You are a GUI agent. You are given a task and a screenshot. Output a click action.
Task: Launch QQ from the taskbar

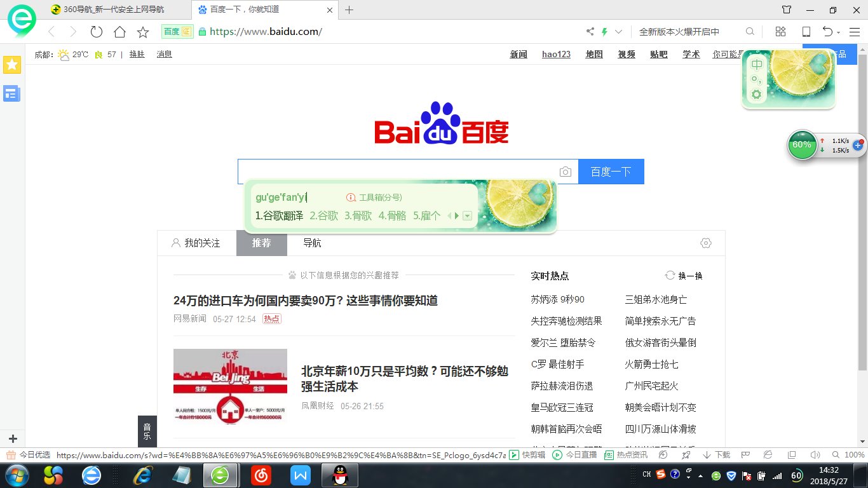[340, 475]
